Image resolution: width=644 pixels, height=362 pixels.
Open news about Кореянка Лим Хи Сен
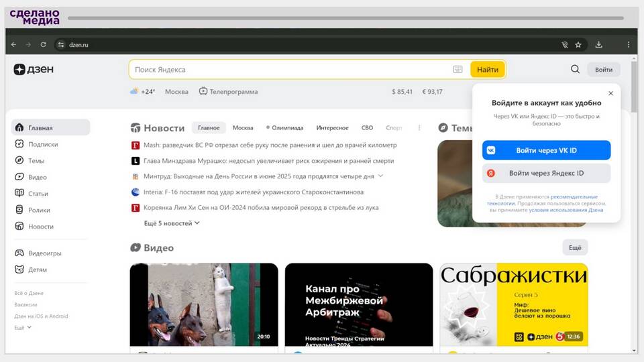click(261, 207)
